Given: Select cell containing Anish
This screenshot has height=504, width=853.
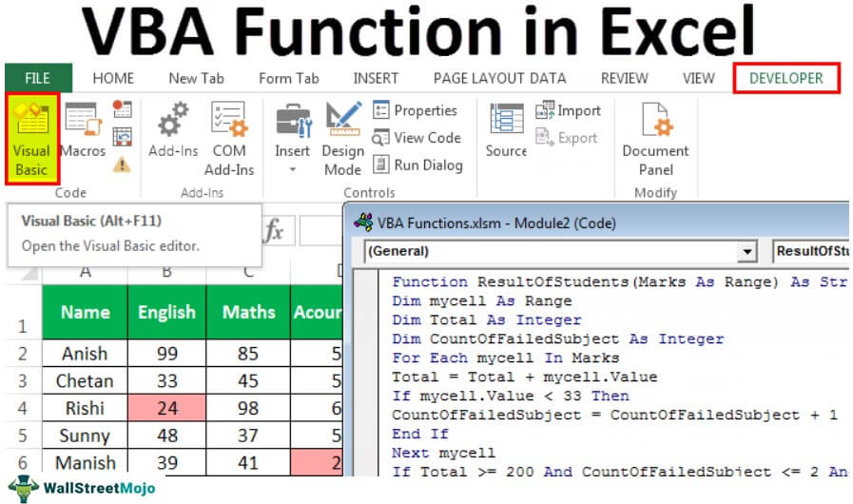Looking at the screenshot, I should [86, 353].
